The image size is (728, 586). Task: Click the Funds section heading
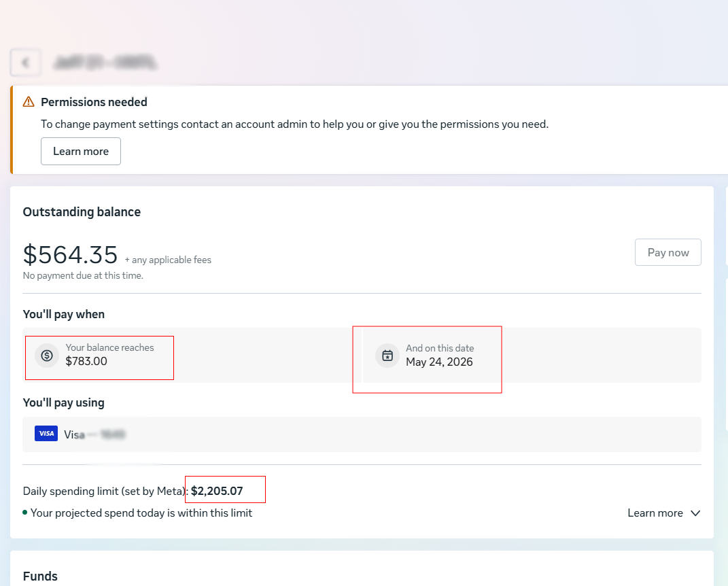40,576
